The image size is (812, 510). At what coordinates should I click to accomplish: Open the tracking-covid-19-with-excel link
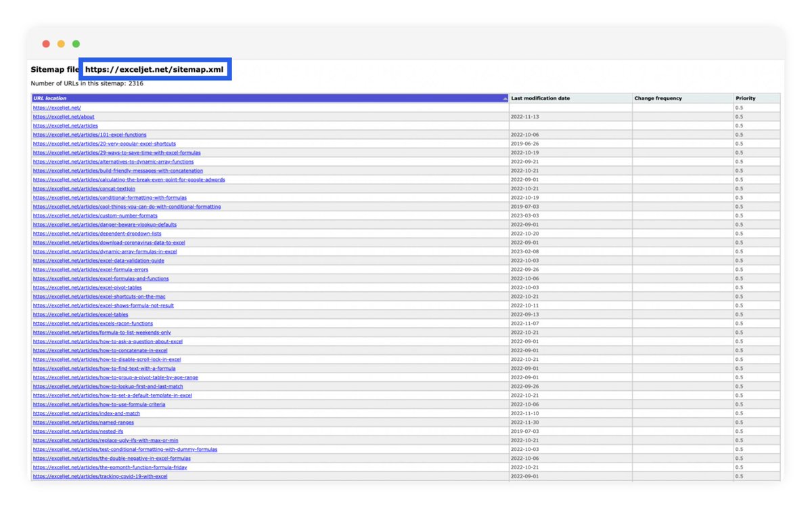coord(99,476)
